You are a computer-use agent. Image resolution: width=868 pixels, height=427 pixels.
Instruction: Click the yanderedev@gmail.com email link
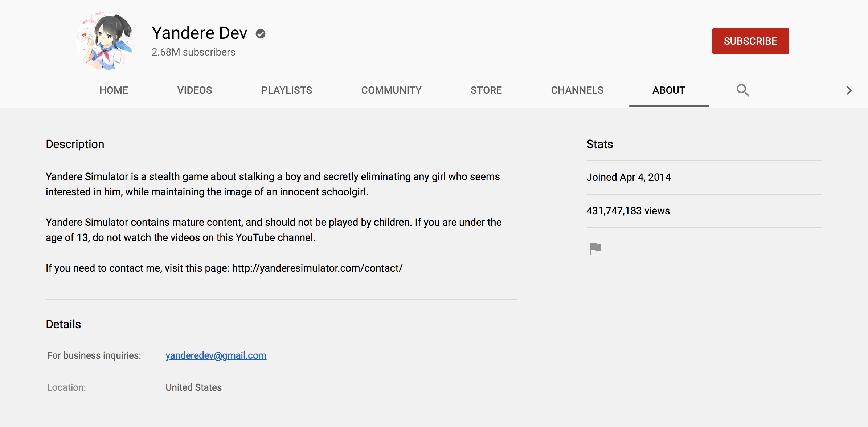216,355
